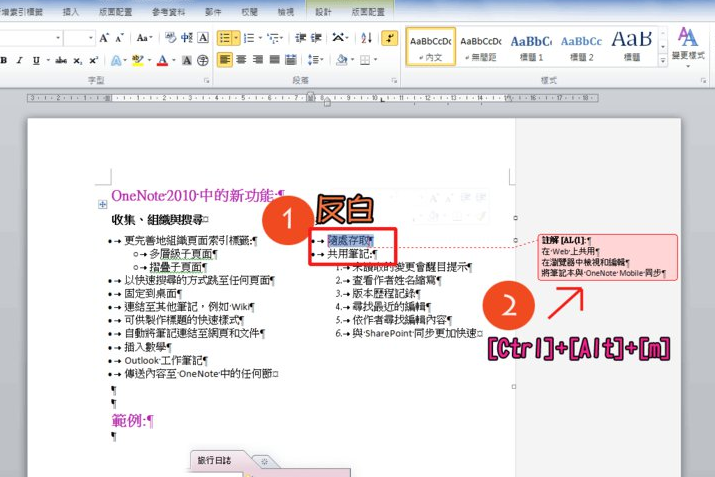Open the Change Case Aa dropdown
The width and height of the screenshot is (715, 477).
[145, 38]
